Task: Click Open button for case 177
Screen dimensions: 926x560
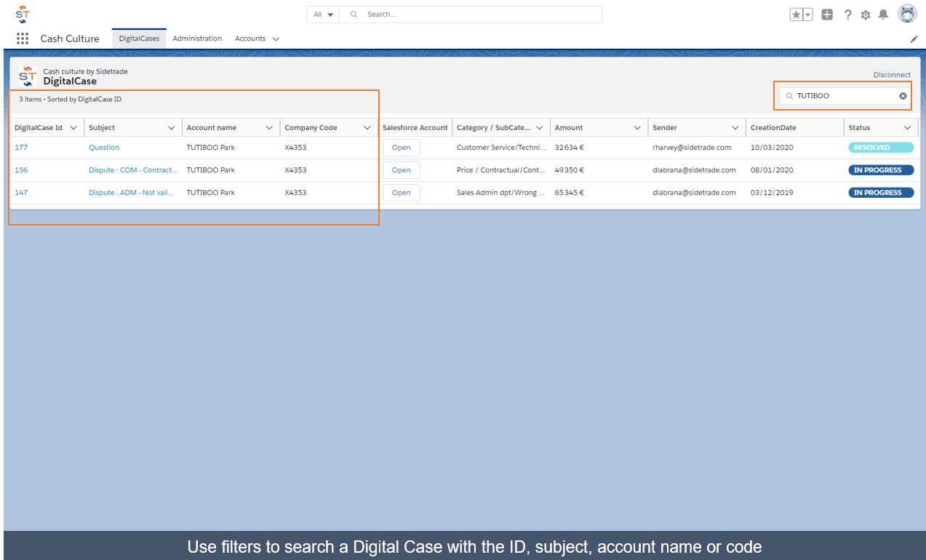Action: 402,148
